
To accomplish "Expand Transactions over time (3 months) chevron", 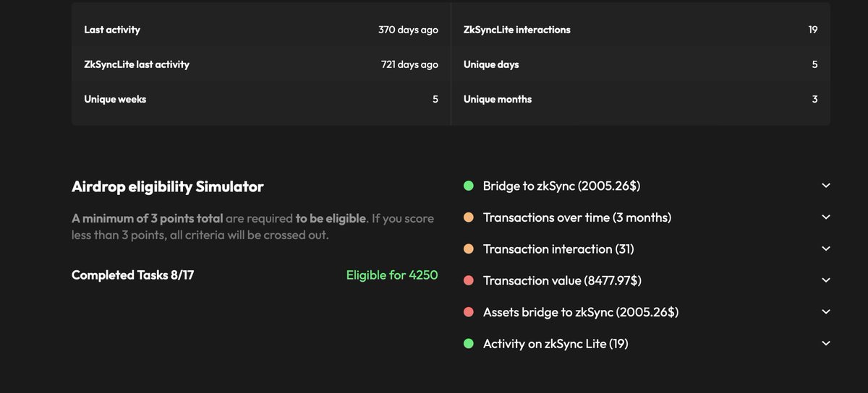I will (826, 217).
